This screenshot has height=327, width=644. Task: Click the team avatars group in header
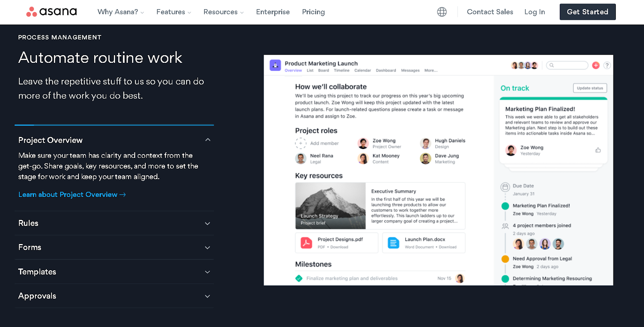click(524, 65)
